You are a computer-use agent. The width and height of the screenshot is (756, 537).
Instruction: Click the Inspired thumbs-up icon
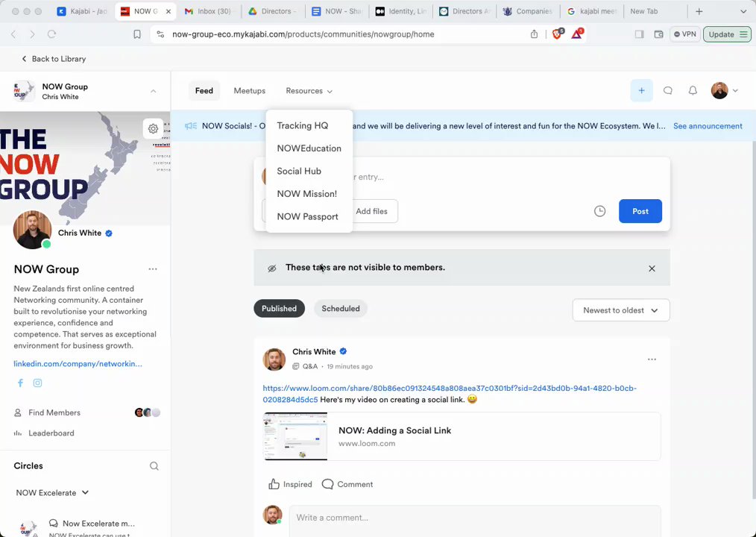(x=274, y=484)
